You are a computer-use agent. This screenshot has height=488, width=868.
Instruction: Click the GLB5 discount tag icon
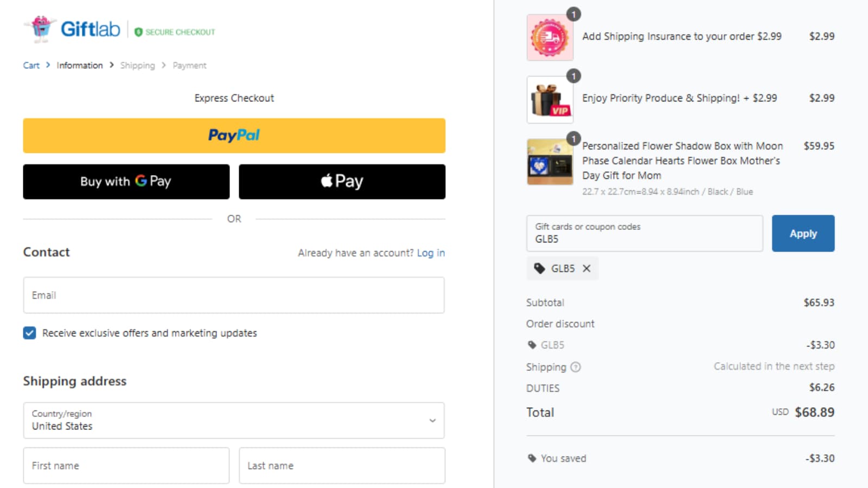[532, 345]
